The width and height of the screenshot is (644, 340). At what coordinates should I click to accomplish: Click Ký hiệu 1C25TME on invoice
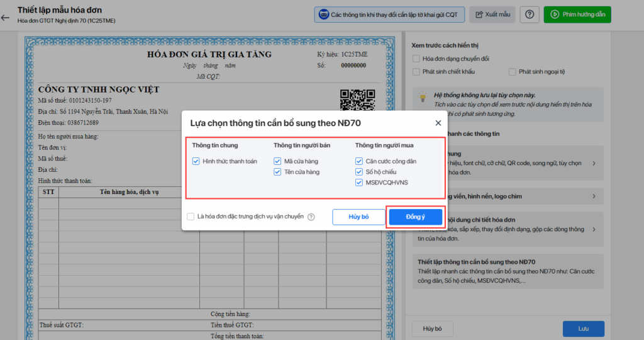342,54
